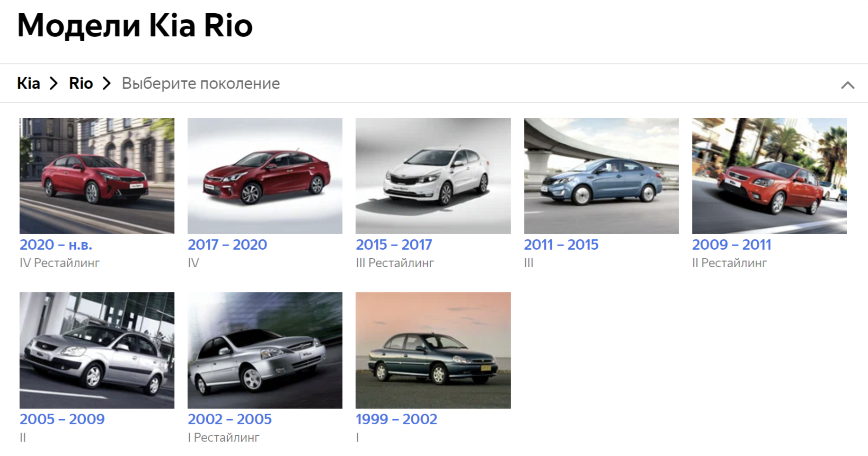Open the 2005 – 2009 generation link
Viewport: 868px width, 456px height.
[62, 419]
